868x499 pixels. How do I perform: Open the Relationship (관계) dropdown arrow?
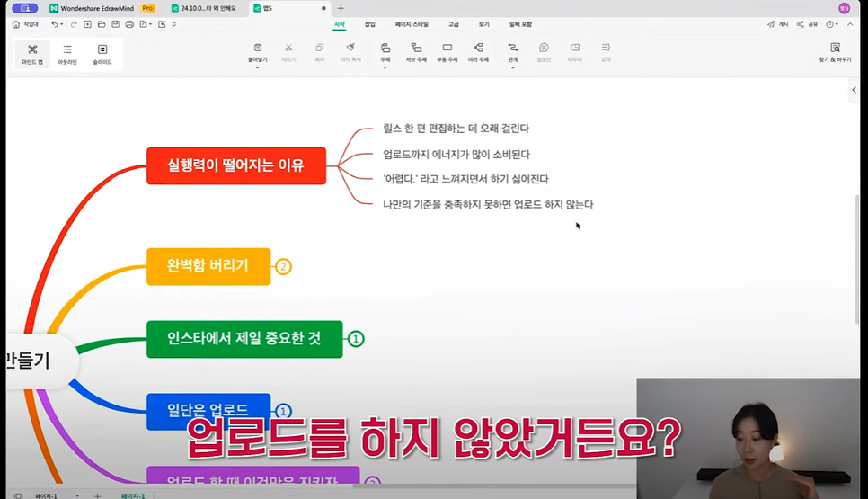pyautogui.click(x=512, y=67)
